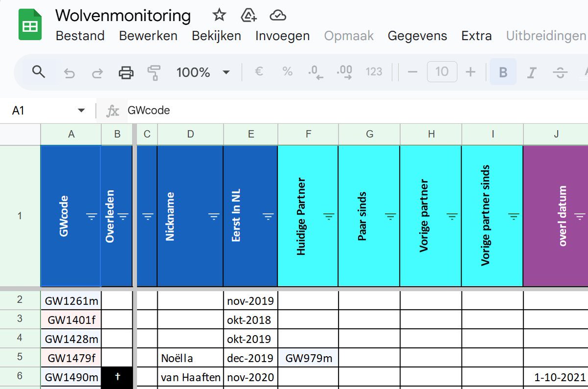Image resolution: width=588 pixels, height=389 pixels.
Task: Open the Extra menu
Action: 476,36
